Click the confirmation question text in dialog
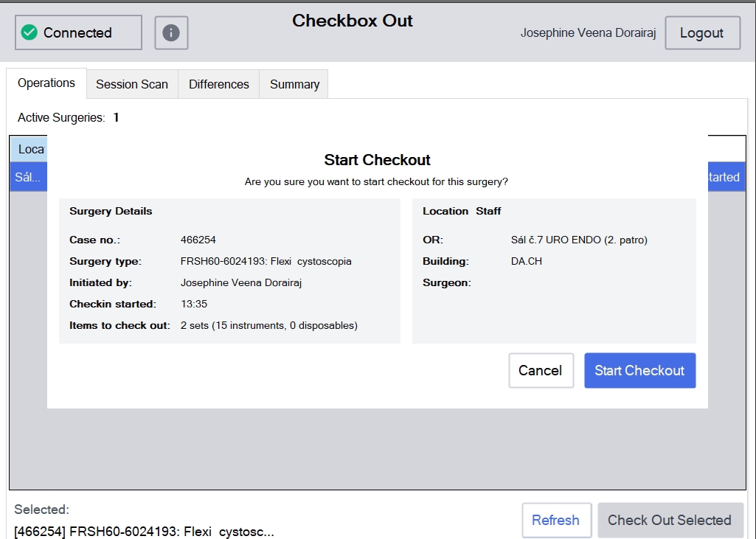756x539 pixels. pos(376,181)
